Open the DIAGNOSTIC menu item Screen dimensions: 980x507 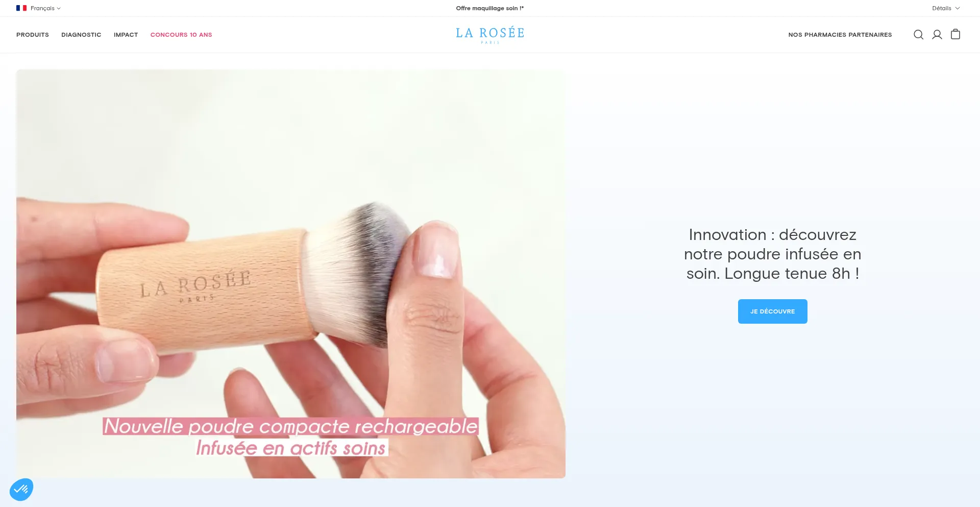click(x=81, y=35)
